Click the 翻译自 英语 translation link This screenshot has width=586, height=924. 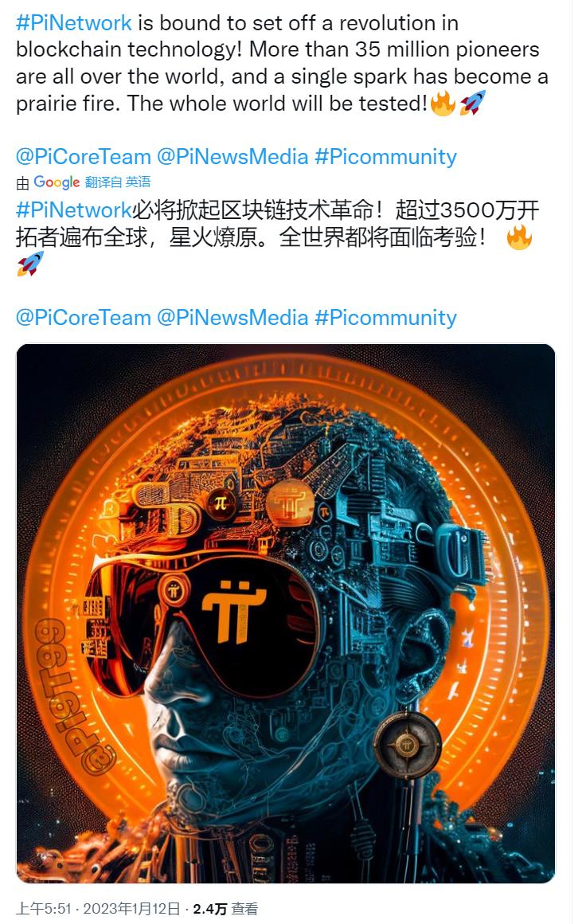click(x=118, y=182)
